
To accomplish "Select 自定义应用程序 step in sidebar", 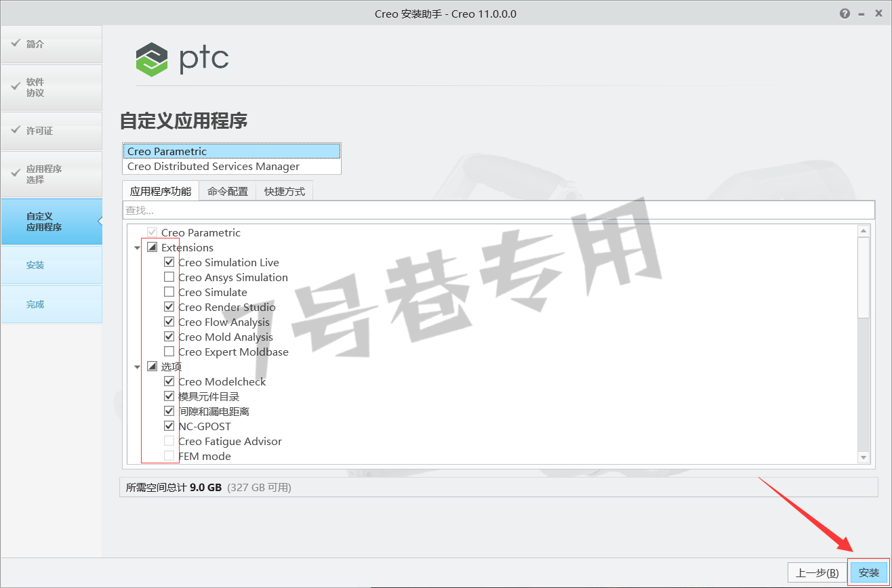I will 52,222.
